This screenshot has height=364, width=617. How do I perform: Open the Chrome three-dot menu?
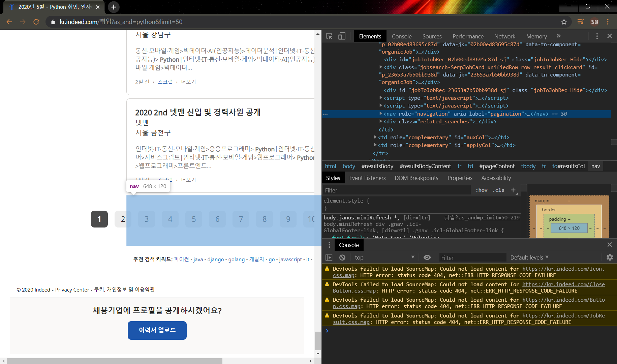[x=608, y=22]
